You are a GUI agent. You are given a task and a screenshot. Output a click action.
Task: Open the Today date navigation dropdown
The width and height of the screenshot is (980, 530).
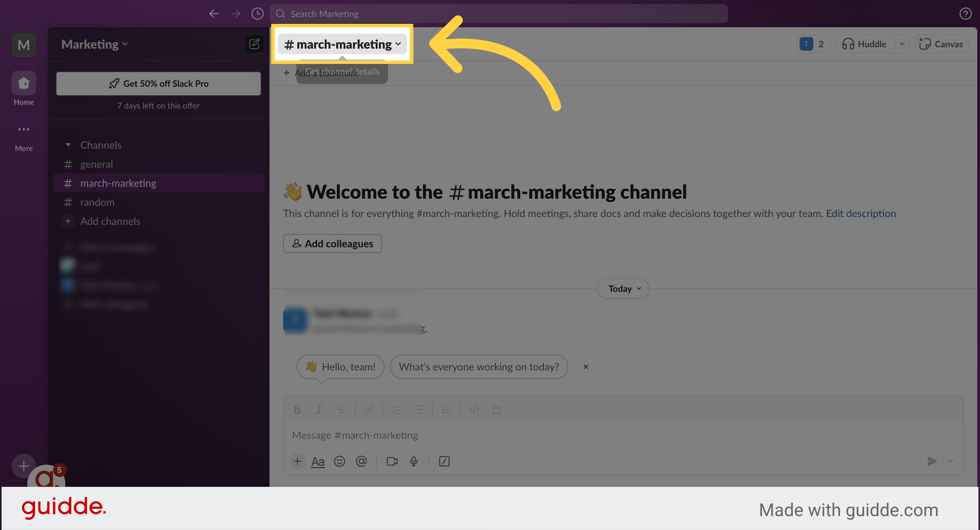(622, 288)
